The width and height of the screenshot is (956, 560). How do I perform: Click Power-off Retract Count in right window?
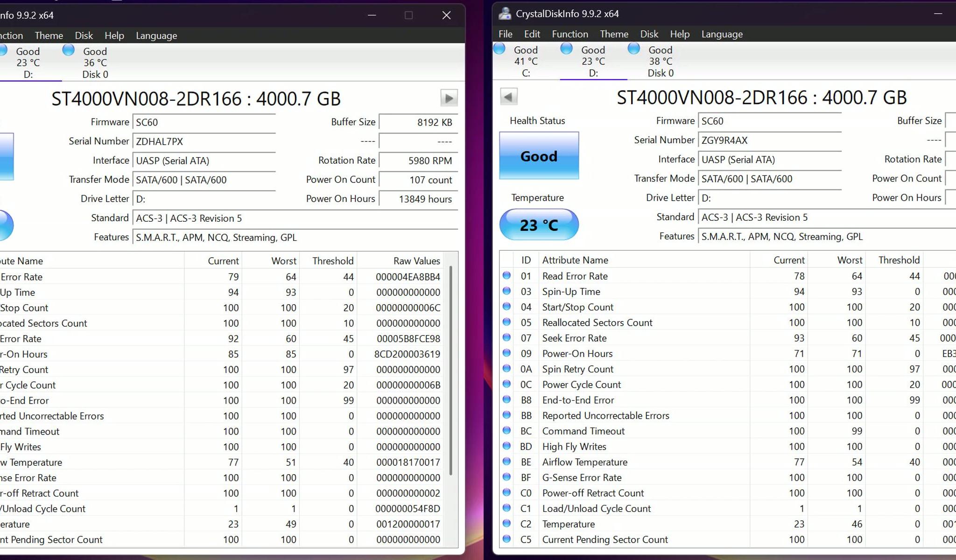593,493
